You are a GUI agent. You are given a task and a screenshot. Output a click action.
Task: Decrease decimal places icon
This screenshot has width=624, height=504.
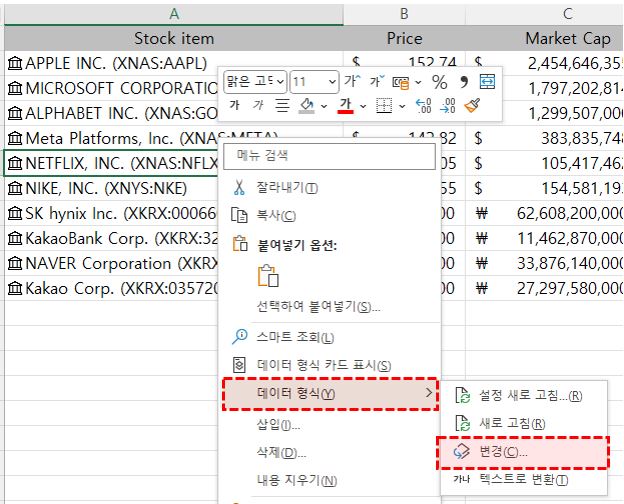point(448,106)
